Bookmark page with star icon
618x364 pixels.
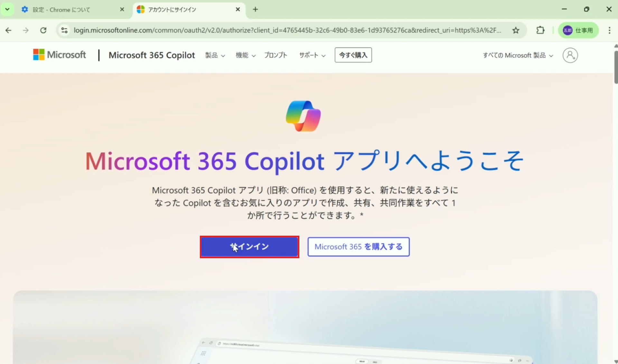pos(516,30)
